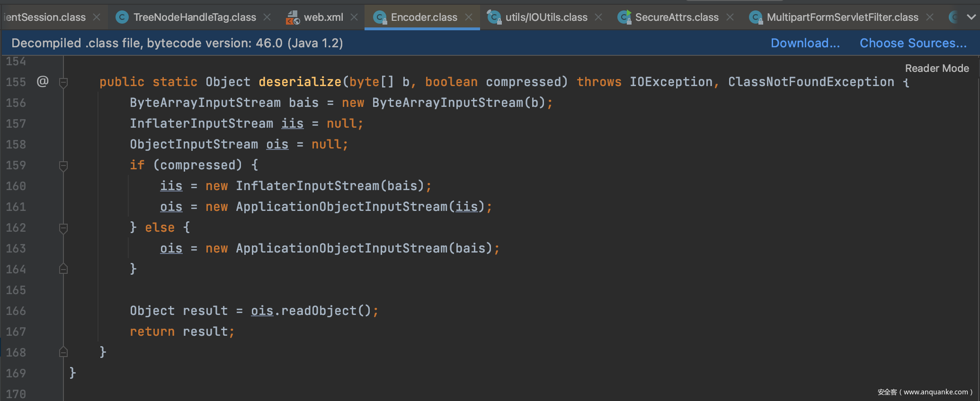Open the MultipartFormServletFilter.class tab
The height and width of the screenshot is (401, 980).
842,17
